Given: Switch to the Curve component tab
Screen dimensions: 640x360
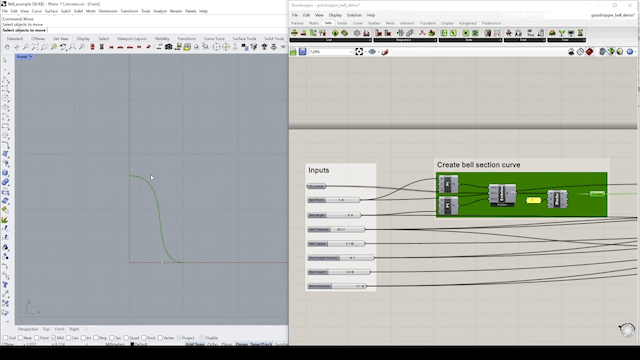Looking at the screenshot, I should 358,23.
